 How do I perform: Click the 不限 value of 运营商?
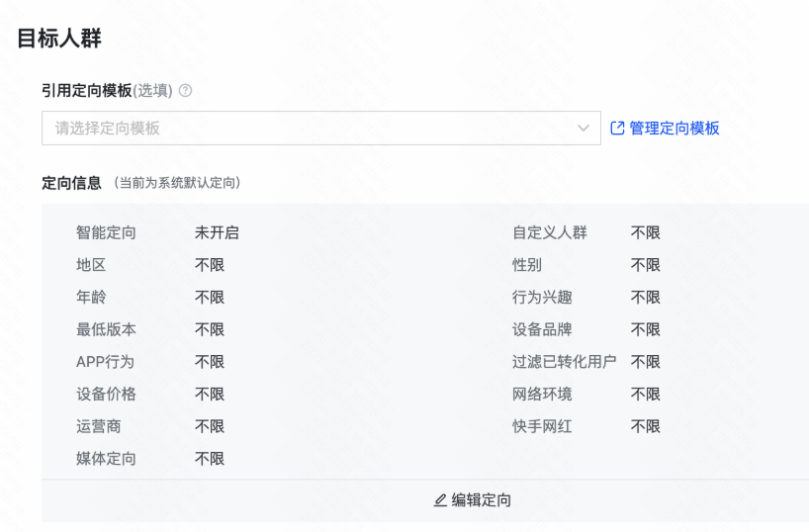(210, 426)
